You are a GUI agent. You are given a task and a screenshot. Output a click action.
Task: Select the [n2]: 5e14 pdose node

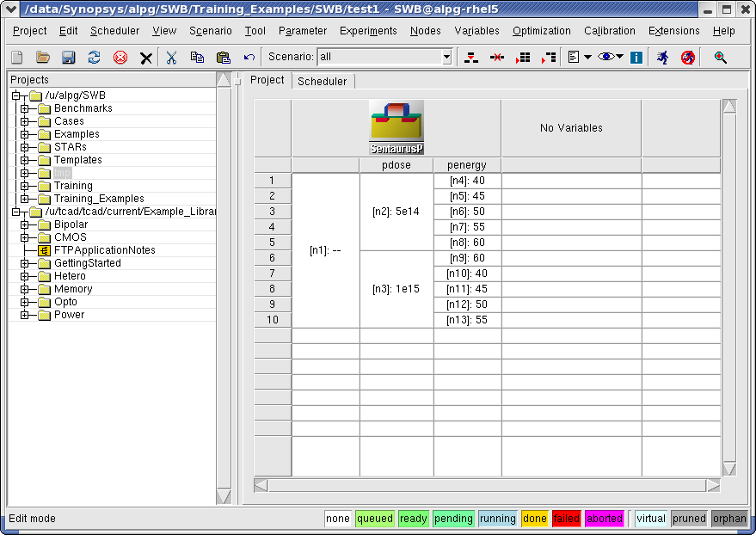396,212
